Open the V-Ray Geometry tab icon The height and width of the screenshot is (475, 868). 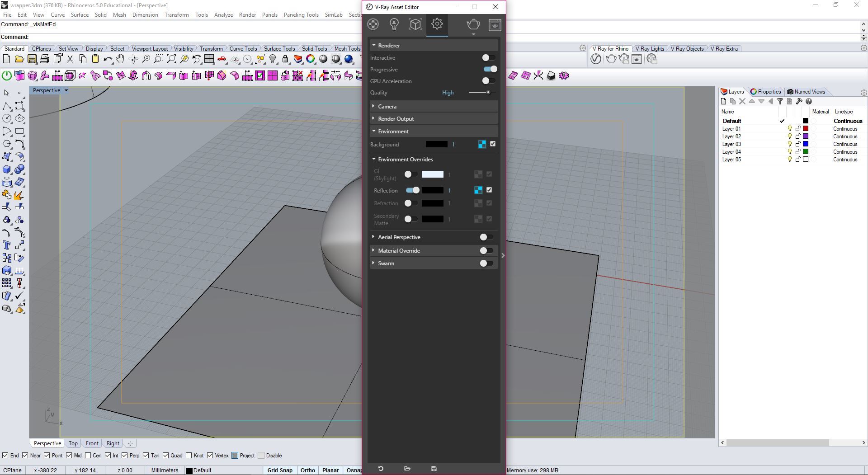coord(415,24)
